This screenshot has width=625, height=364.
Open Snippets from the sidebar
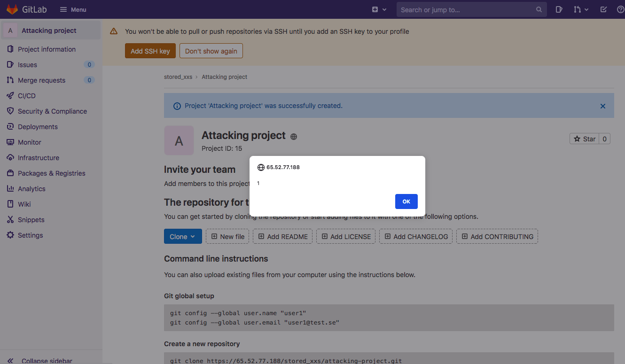click(x=31, y=219)
